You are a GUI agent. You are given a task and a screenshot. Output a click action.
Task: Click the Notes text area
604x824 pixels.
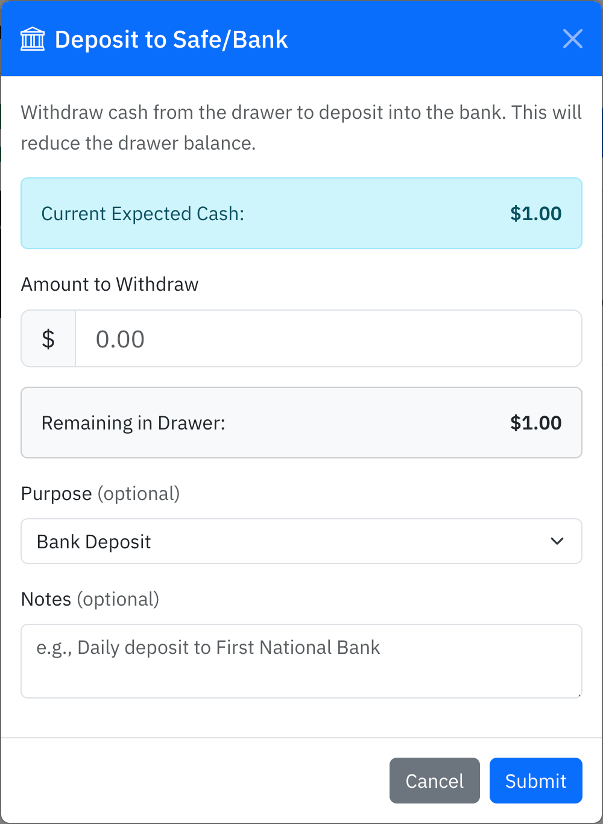click(301, 660)
